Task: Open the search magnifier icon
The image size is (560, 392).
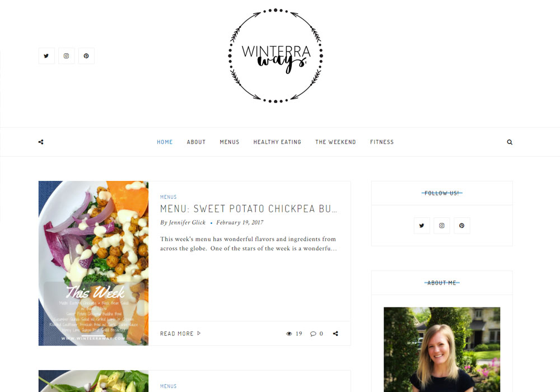Action: coord(510,142)
